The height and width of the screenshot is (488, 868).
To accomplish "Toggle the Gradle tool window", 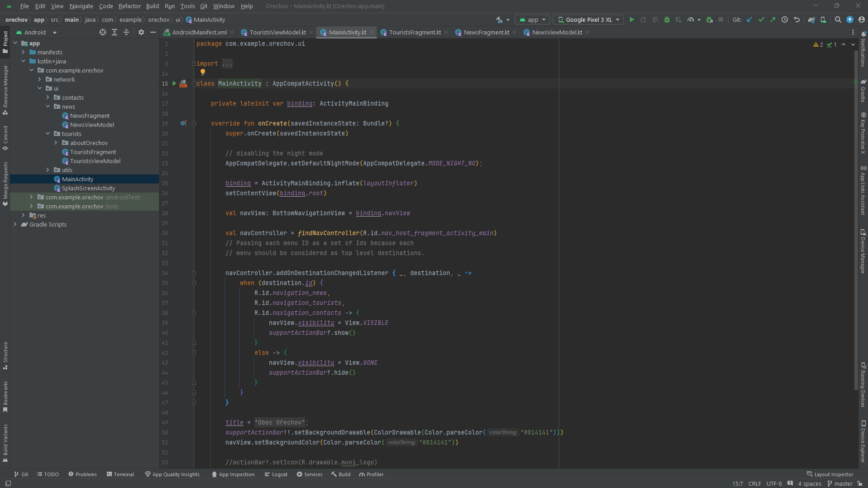I will coord(863,91).
